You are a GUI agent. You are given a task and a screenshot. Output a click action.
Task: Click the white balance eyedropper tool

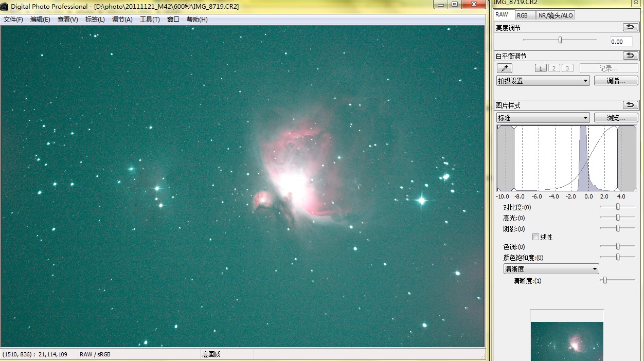505,68
